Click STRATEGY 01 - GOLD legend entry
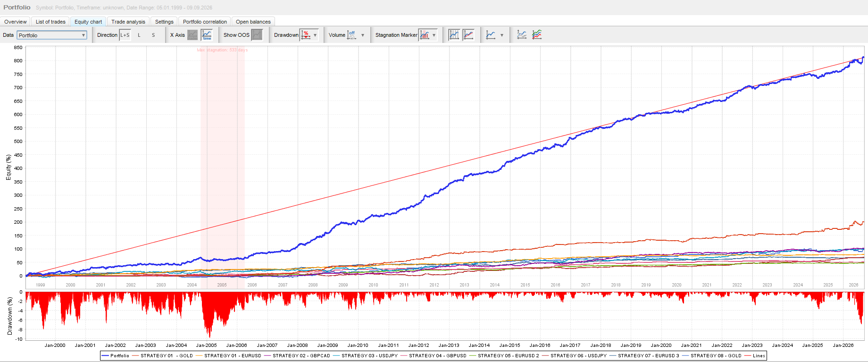868x362 pixels. click(163, 356)
